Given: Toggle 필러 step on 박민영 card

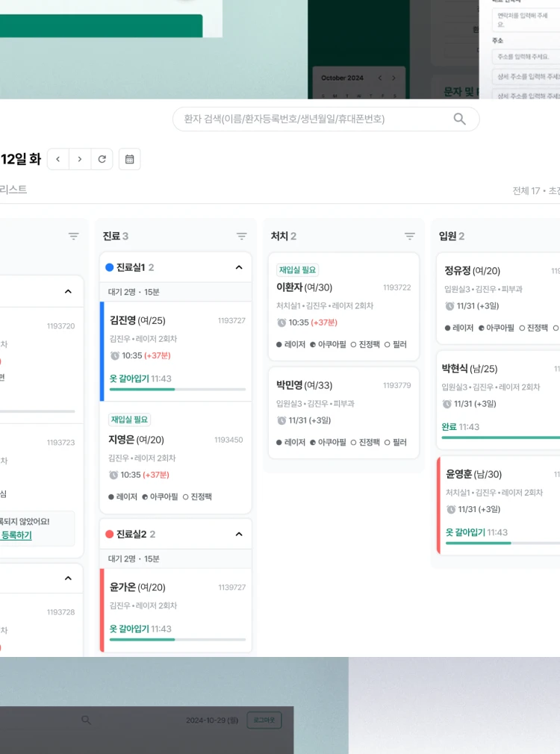Looking at the screenshot, I should click(x=396, y=443).
